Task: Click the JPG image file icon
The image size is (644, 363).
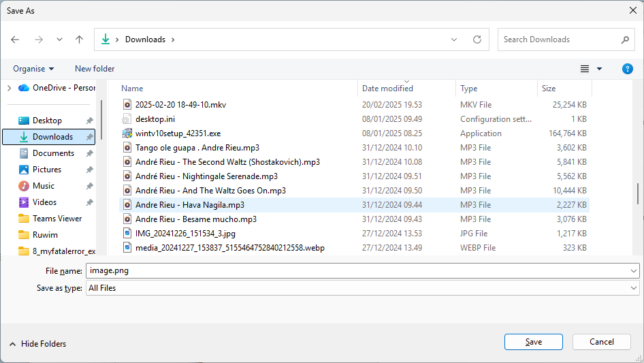Action: [x=127, y=234]
